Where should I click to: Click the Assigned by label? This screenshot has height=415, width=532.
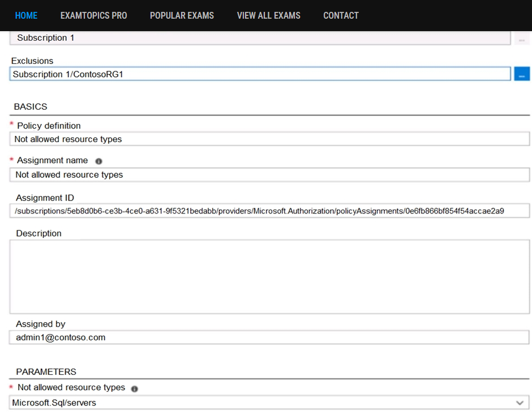41,324
